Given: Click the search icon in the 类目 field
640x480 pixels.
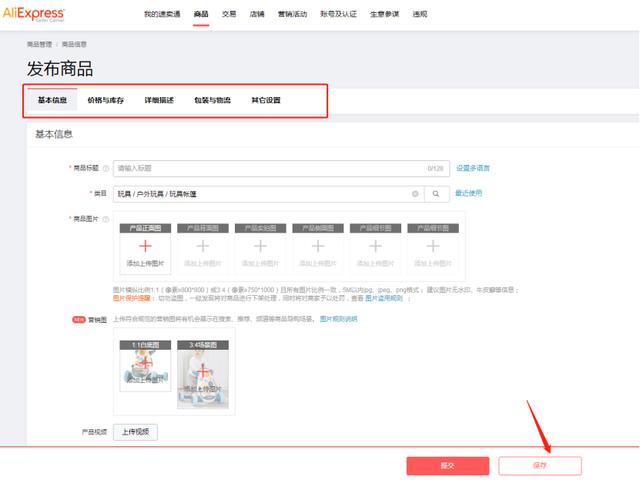Looking at the screenshot, I should click(x=436, y=194).
